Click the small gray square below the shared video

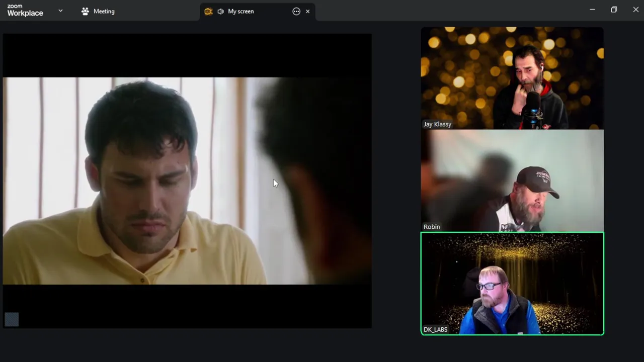tap(12, 319)
